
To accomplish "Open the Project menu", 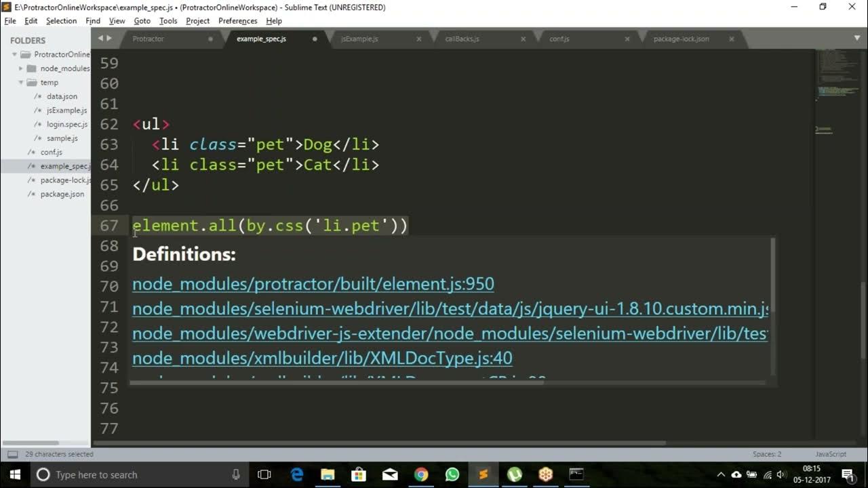I will [197, 21].
